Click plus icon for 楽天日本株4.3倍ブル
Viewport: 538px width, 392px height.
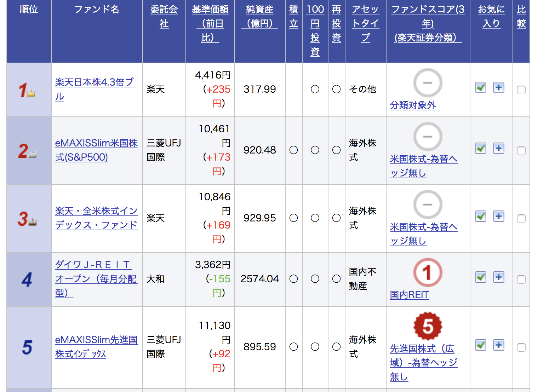coord(499,87)
